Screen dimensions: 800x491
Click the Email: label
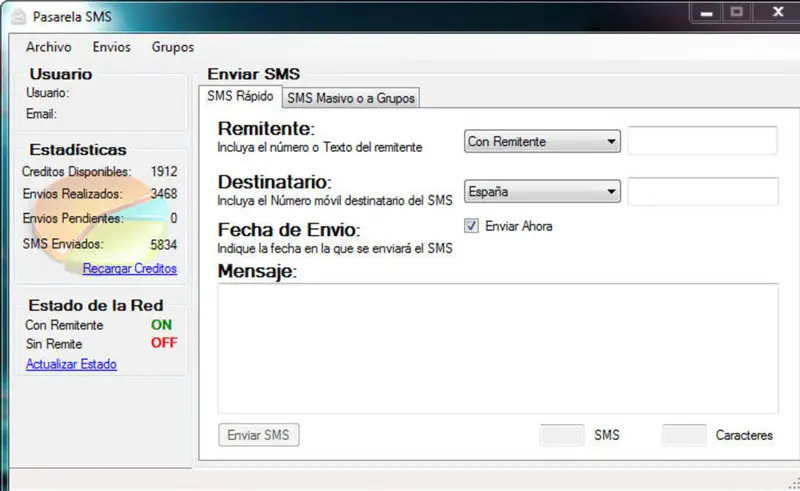click(41, 114)
